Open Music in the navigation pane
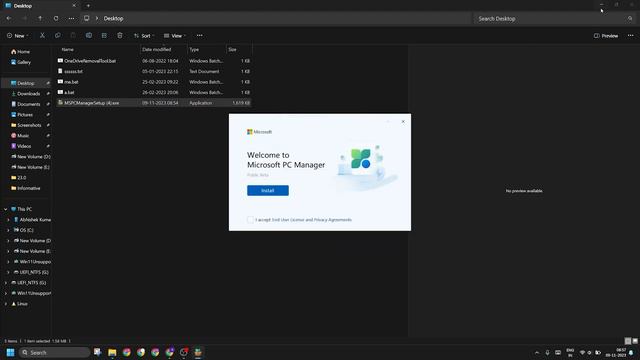 pos(23,136)
